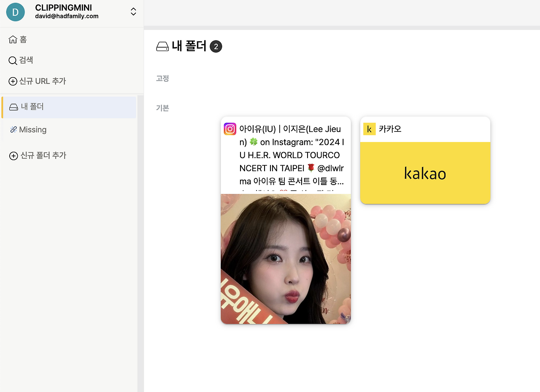Click the drawer icon next to 내 폴더 heading
540x392 pixels.
[x=162, y=46]
